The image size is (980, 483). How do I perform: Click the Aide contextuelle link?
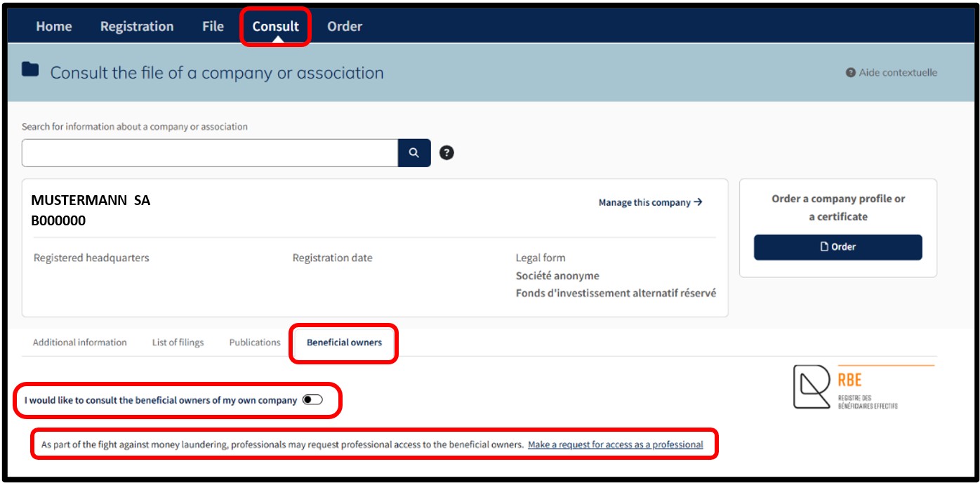click(898, 72)
